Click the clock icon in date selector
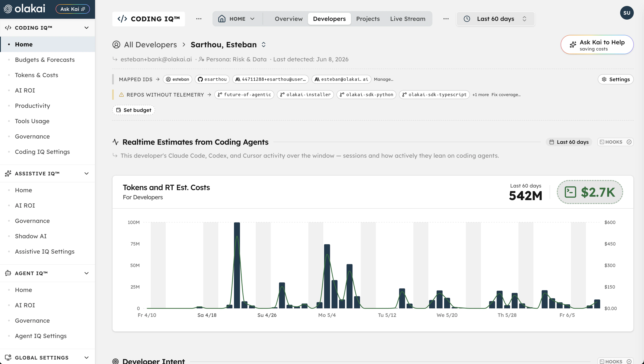This screenshot has height=364, width=644. [x=467, y=19]
